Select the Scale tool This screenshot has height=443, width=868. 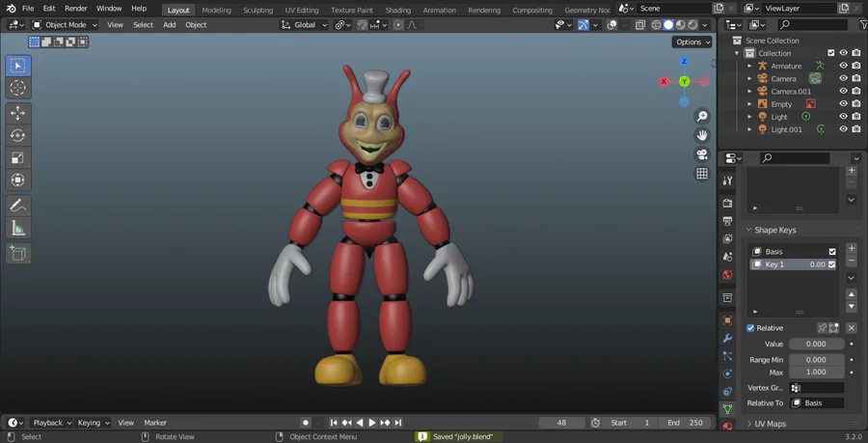18,157
